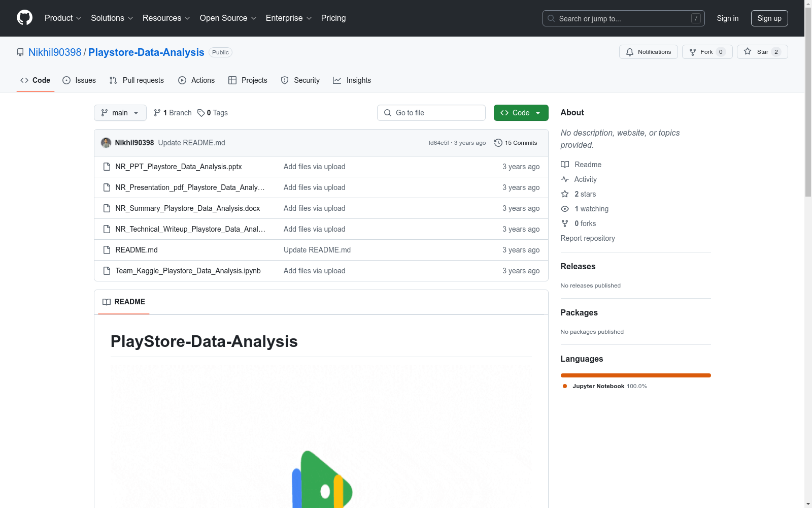Switch to the Insights tab
This screenshot has width=812, height=508.
(x=352, y=80)
